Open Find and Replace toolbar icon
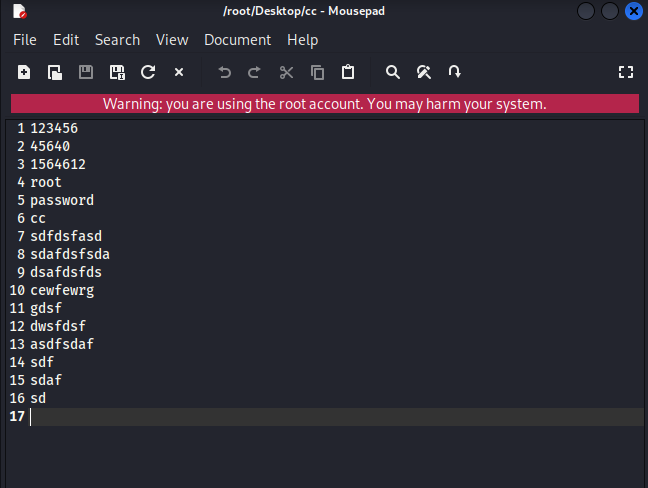Viewport: 648px width, 488px height. click(x=423, y=72)
